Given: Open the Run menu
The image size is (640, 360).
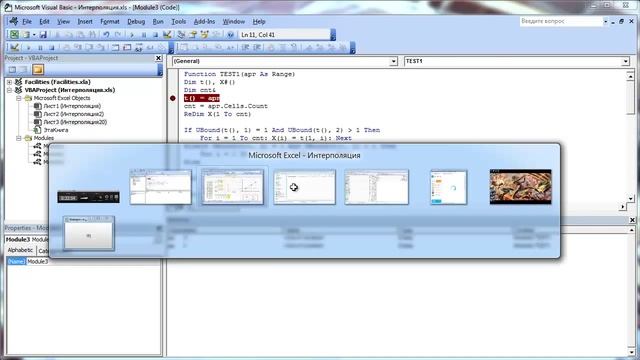Looking at the screenshot, I should (158, 22).
